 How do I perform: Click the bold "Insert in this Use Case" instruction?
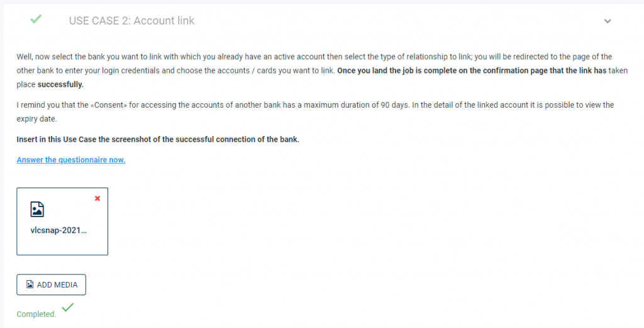click(158, 139)
